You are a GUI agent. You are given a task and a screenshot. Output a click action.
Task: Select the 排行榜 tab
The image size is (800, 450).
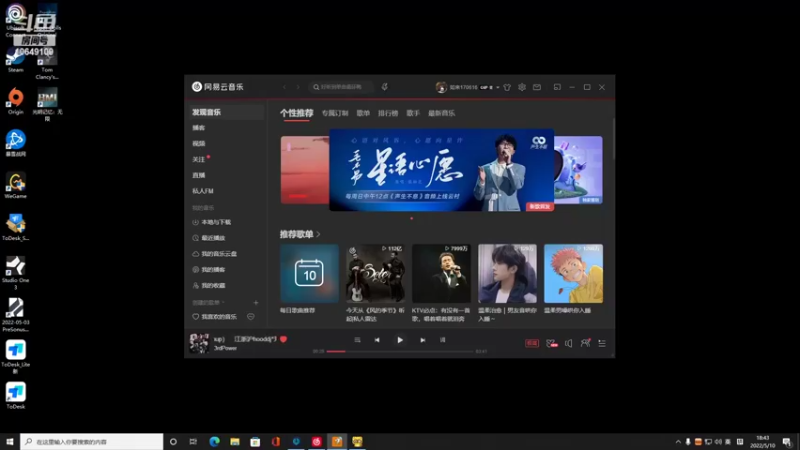click(388, 113)
